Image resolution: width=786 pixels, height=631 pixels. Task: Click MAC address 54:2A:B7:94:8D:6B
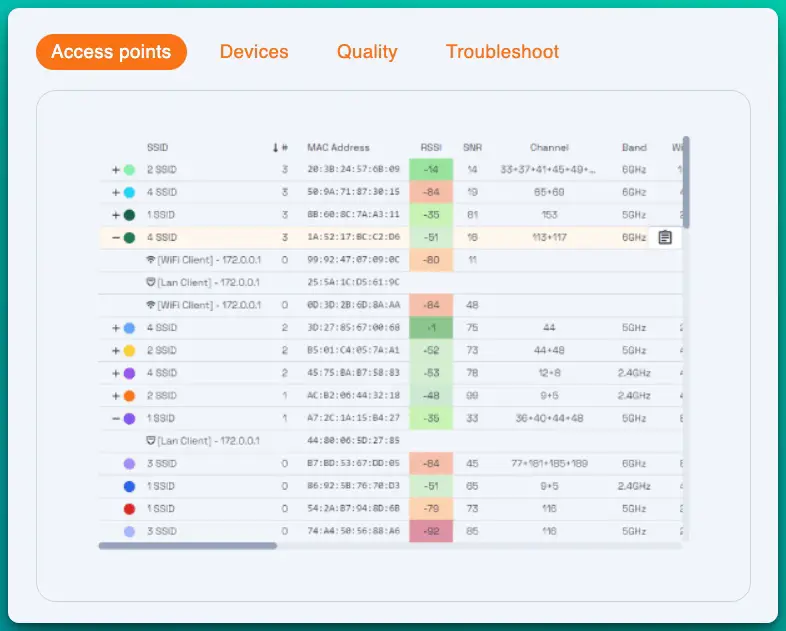(x=353, y=509)
